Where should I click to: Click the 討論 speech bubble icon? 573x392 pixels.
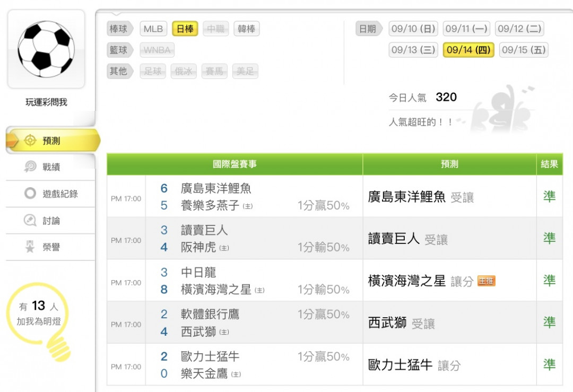tap(30, 220)
